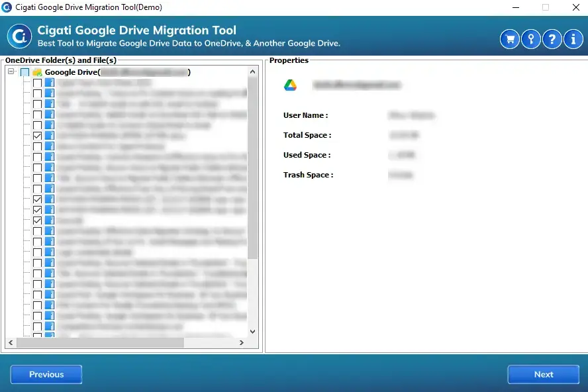Image resolution: width=588 pixels, height=392 pixels.
Task: Click the tree scroll down arrow
Action: coord(253,332)
